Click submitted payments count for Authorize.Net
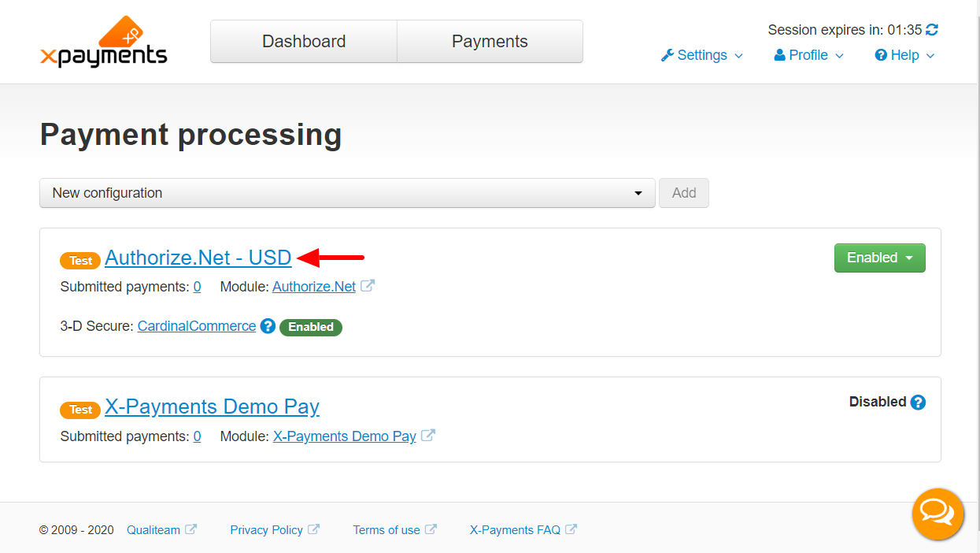The width and height of the screenshot is (980, 553). 197,287
